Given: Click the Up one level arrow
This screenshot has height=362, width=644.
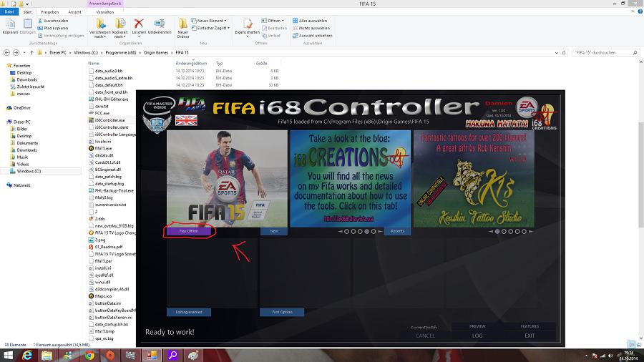Looking at the screenshot, I should click(31, 52).
